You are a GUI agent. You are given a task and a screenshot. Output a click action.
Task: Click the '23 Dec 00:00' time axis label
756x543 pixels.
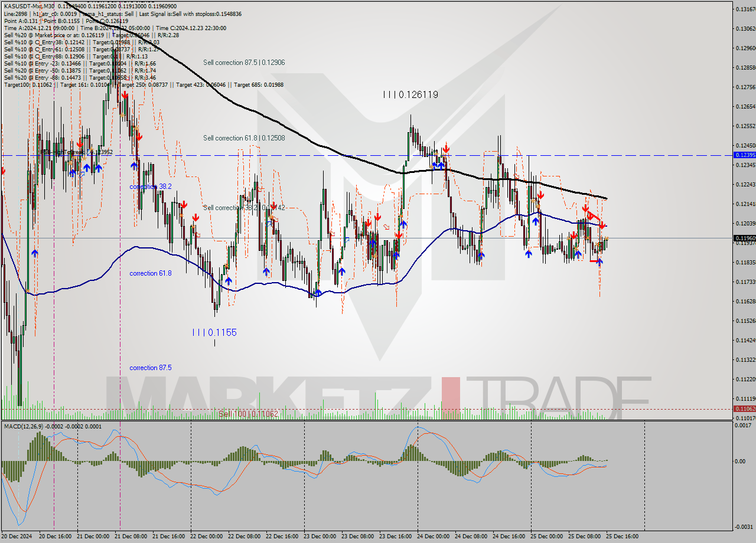tap(320, 537)
